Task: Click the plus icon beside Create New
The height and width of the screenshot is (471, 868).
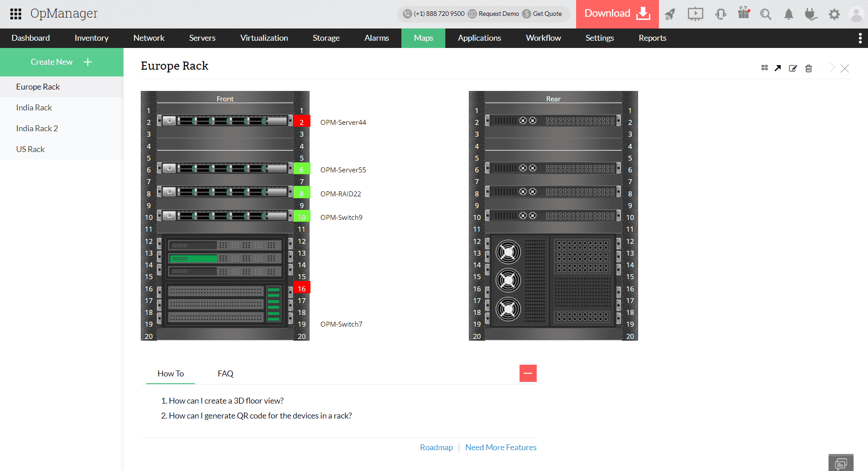Action: coord(88,62)
